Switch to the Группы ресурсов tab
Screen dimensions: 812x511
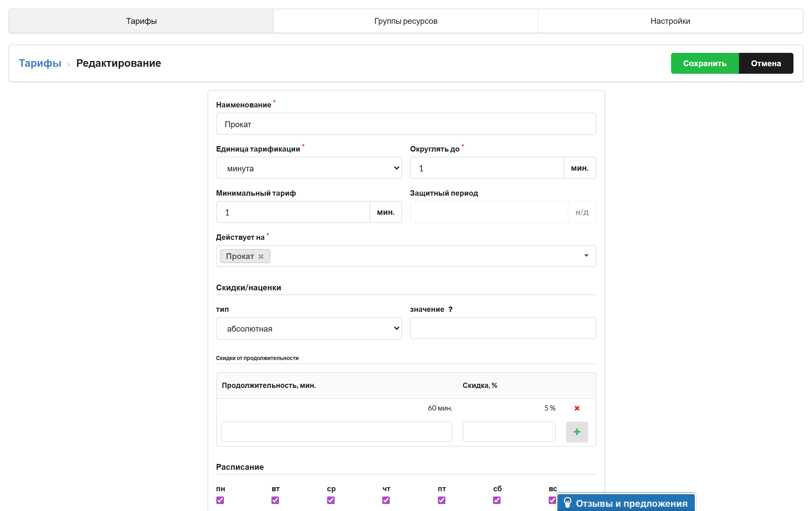coord(406,21)
